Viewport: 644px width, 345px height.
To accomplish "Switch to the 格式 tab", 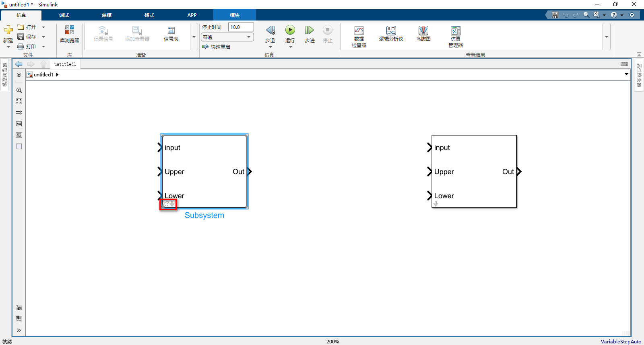I will [149, 15].
